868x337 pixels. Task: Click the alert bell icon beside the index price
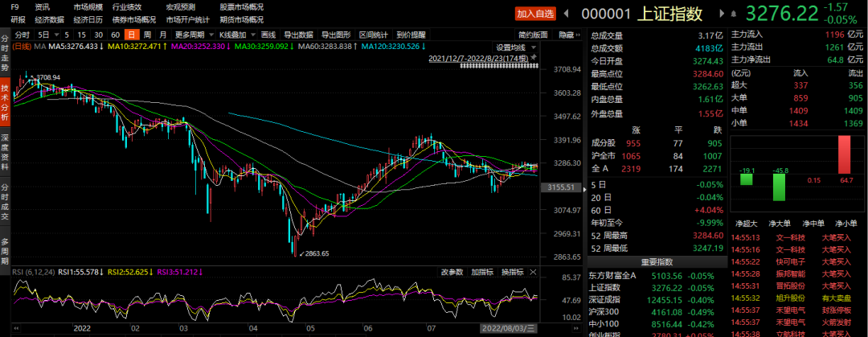pyautogui.click(x=732, y=14)
